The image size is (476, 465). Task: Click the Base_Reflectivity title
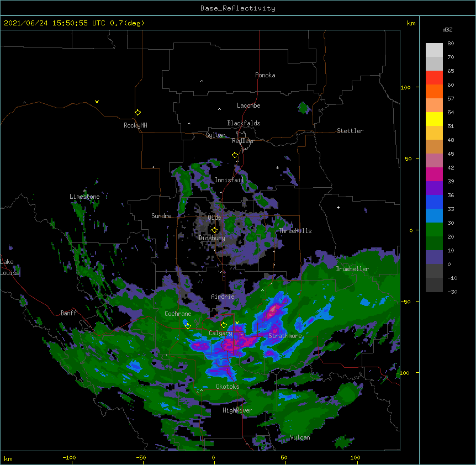[x=238, y=8]
